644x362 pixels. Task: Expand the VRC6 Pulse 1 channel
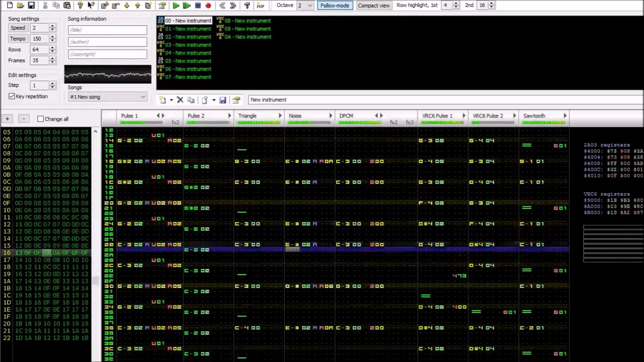tap(464, 115)
